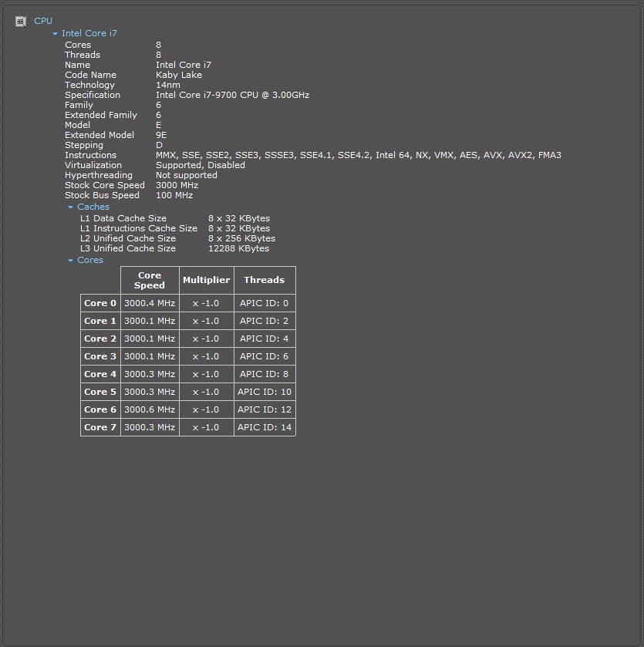Viewport: 644px width, 647px height.
Task: Click the Core 5 row header
Action: tap(100, 392)
